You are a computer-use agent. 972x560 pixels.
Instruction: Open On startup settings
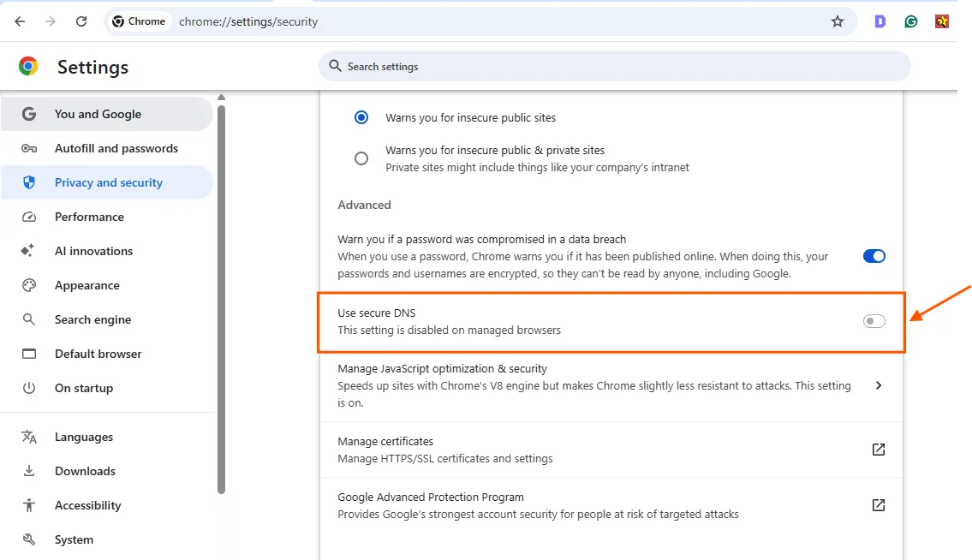[x=107, y=388]
